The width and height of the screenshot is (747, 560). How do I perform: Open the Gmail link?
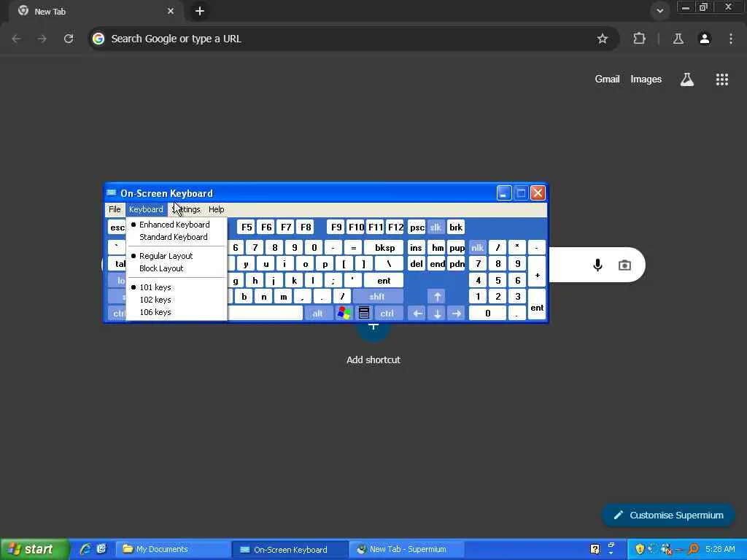607,79
